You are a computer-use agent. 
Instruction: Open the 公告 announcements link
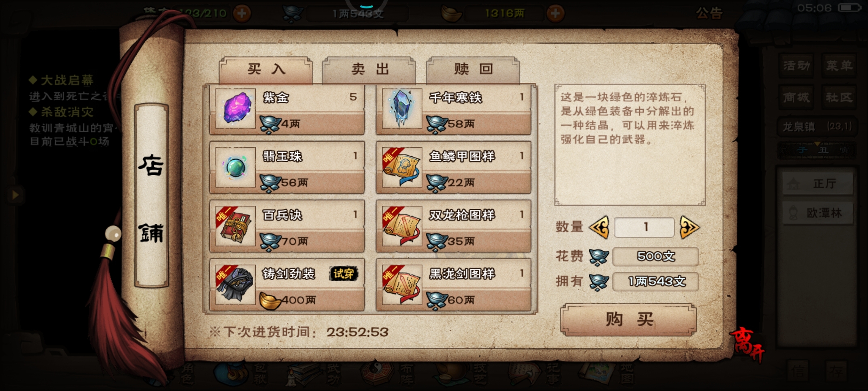click(709, 13)
